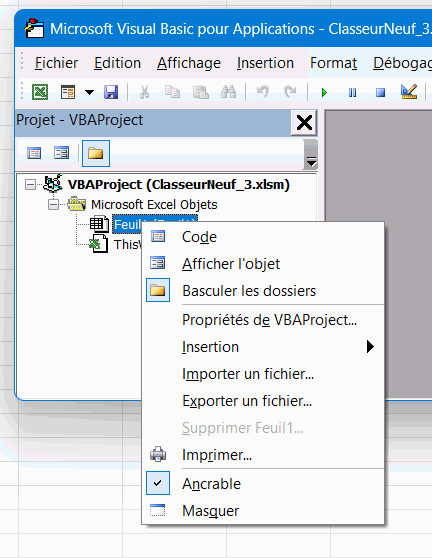Viewport: 432px width, 558px height.
Task: Click the Excel view icon in toolbar
Action: [40, 93]
